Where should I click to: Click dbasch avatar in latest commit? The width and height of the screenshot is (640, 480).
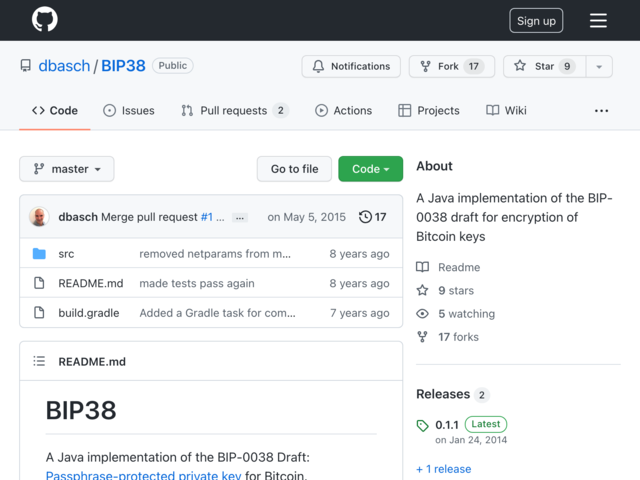click(39, 217)
